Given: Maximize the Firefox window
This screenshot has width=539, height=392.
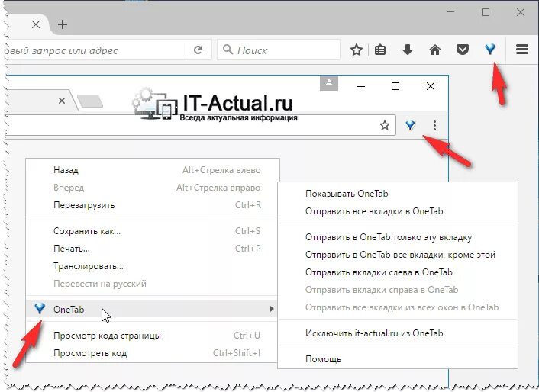Looking at the screenshot, I should tap(486, 12).
